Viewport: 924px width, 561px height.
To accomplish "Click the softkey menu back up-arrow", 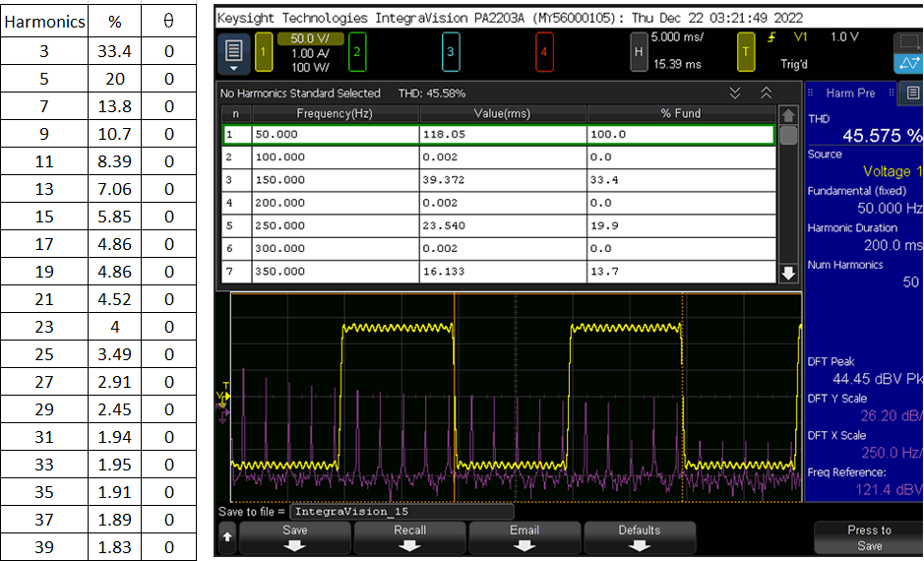I will tap(227, 537).
